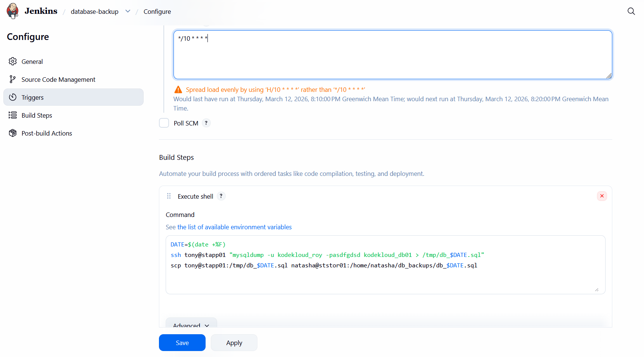Click the list icon beside Build Steps
The width and height of the screenshot is (644, 357).
pos(13,115)
